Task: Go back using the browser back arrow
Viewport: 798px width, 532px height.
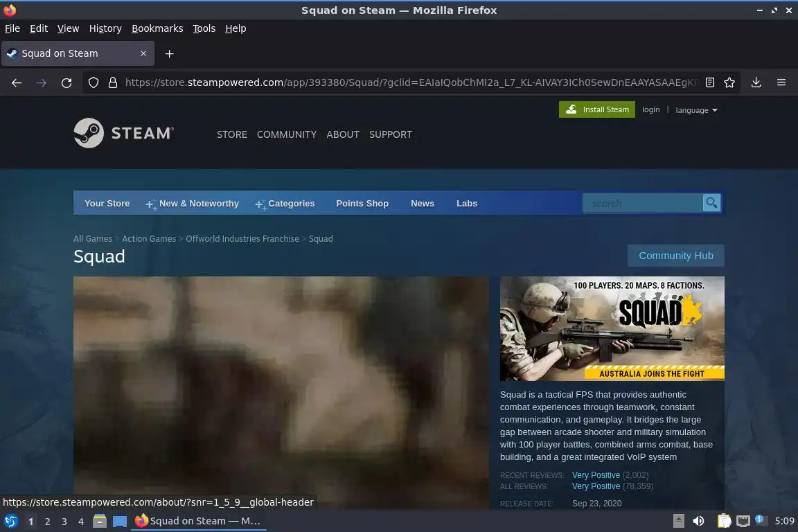Action: [x=17, y=83]
